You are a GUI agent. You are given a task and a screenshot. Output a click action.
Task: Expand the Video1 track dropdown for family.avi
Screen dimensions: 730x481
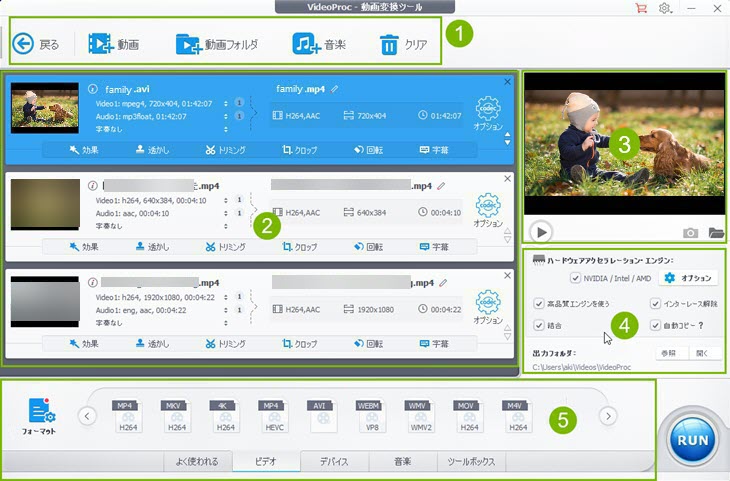coord(226,103)
